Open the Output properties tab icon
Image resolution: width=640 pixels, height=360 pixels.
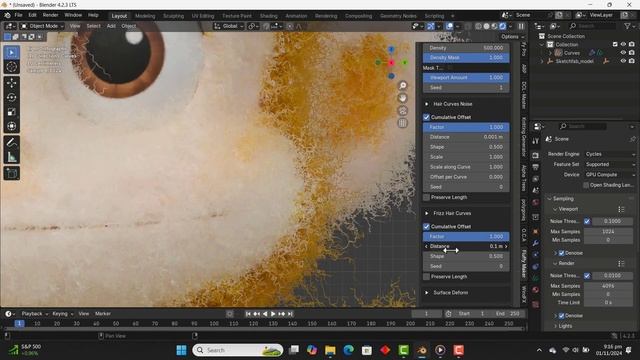536,167
